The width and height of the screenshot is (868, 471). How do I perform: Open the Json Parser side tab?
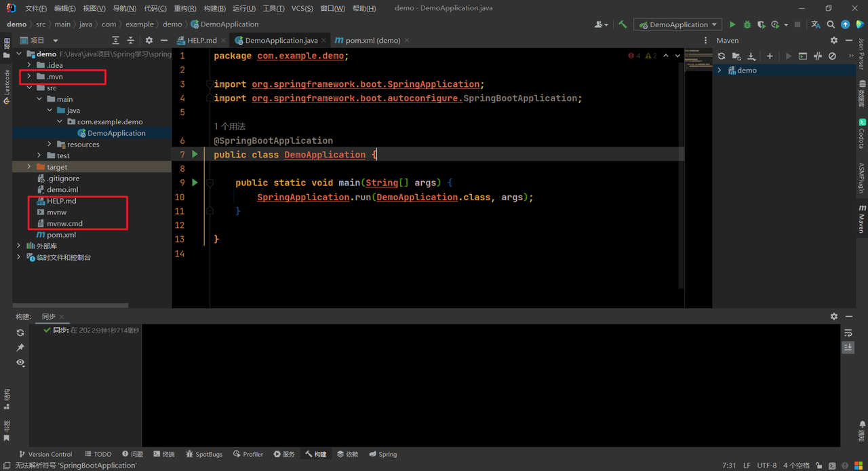(x=861, y=54)
